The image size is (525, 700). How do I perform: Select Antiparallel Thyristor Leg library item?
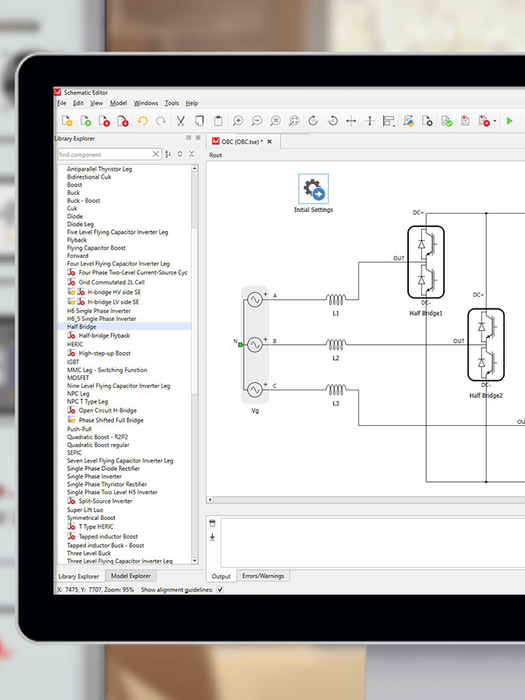(100, 169)
